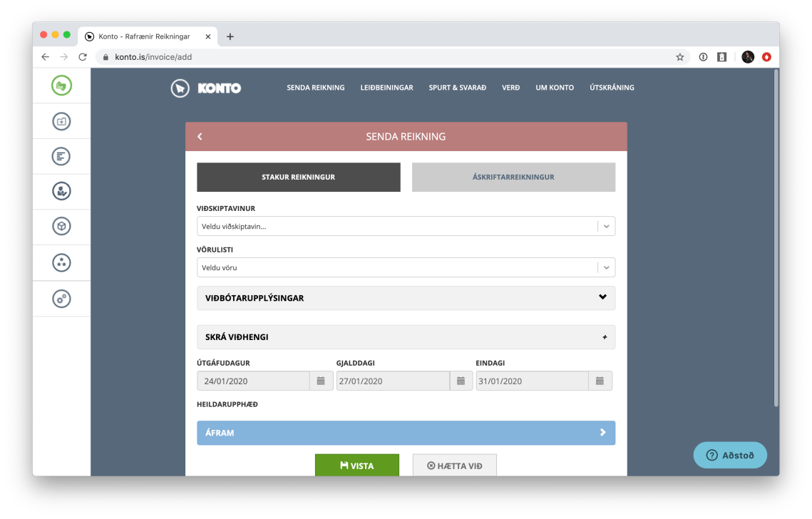Open the list lines icon in sidebar
Image resolution: width=812 pixels, height=519 pixels.
[x=61, y=156]
